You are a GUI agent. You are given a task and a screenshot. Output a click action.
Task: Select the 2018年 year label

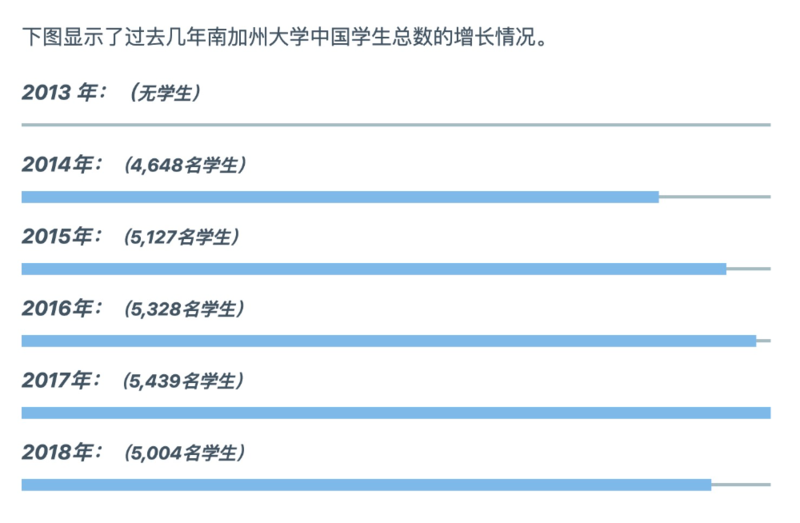tap(62, 453)
